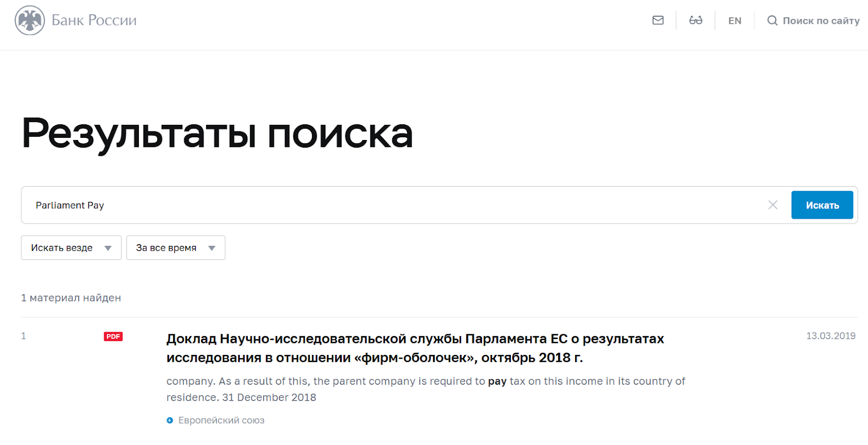The width and height of the screenshot is (868, 445).
Task: Follow the Европейский союз tag link
Action: click(221, 421)
